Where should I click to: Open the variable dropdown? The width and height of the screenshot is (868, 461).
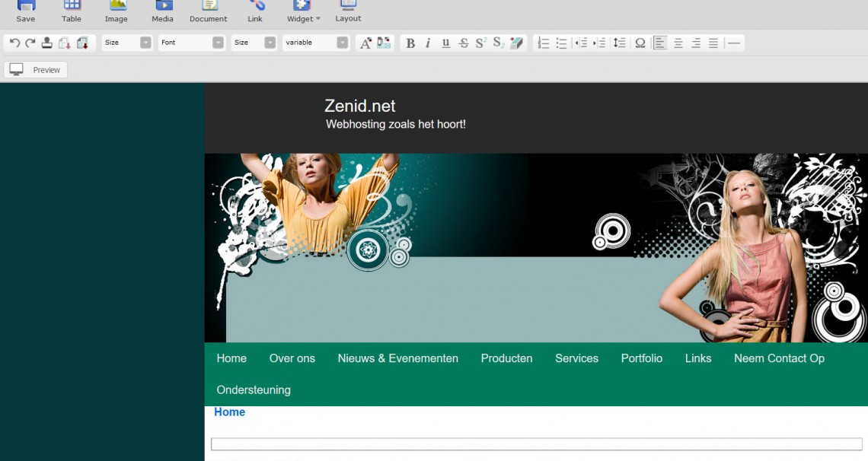(316, 43)
